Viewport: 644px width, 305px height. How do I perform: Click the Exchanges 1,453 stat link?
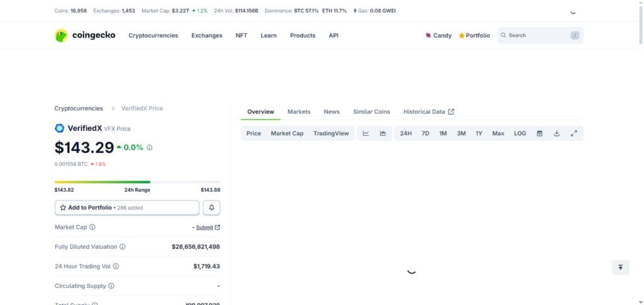(x=114, y=11)
